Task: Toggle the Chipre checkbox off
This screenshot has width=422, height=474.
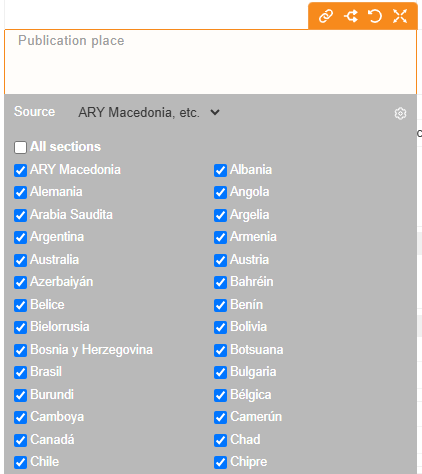Action: point(220,462)
